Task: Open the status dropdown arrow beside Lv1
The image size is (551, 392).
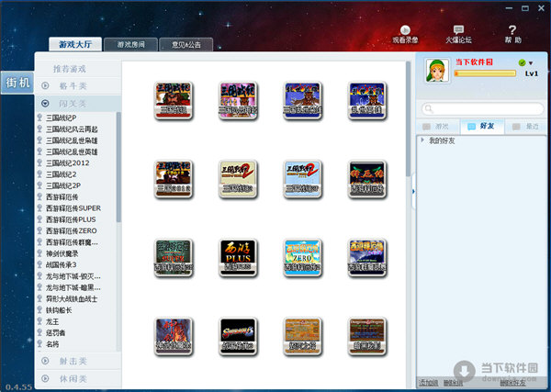Action: pyautogui.click(x=531, y=63)
